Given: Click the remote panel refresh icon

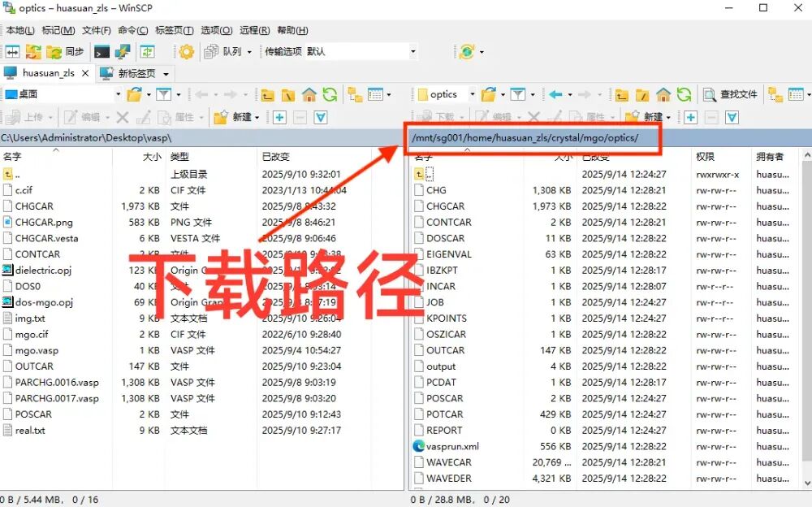Looking at the screenshot, I should (x=685, y=94).
